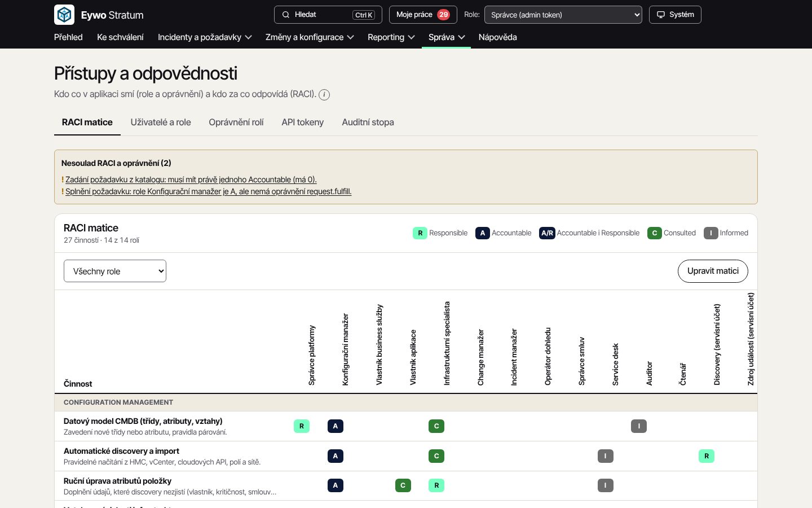Click the R badge for Datový model CMDB
Viewport: 812px width, 508px height.
302,426
